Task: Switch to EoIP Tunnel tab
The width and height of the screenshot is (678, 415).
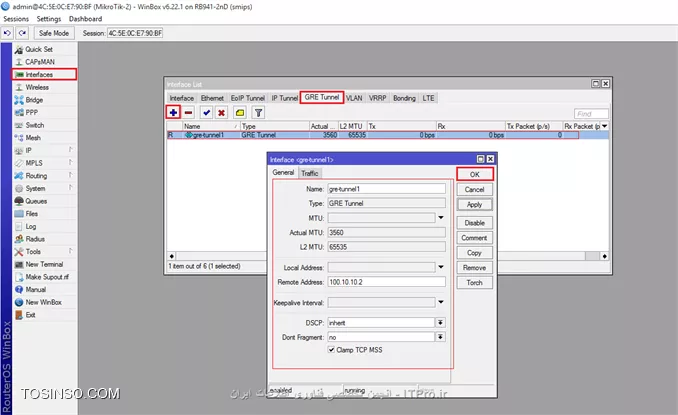Action: click(x=248, y=98)
